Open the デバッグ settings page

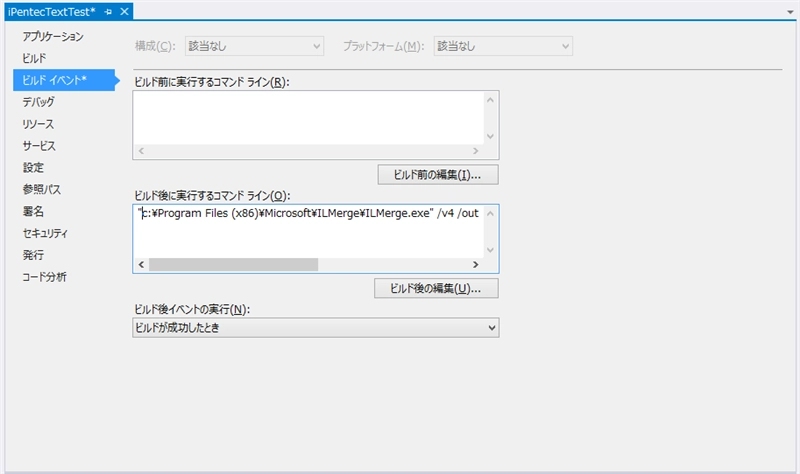coord(38,102)
